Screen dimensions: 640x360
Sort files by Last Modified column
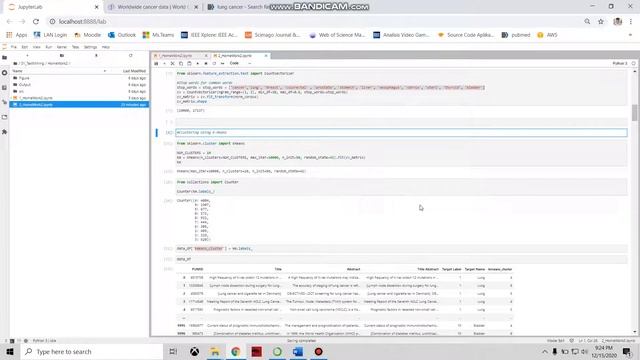[x=134, y=71]
